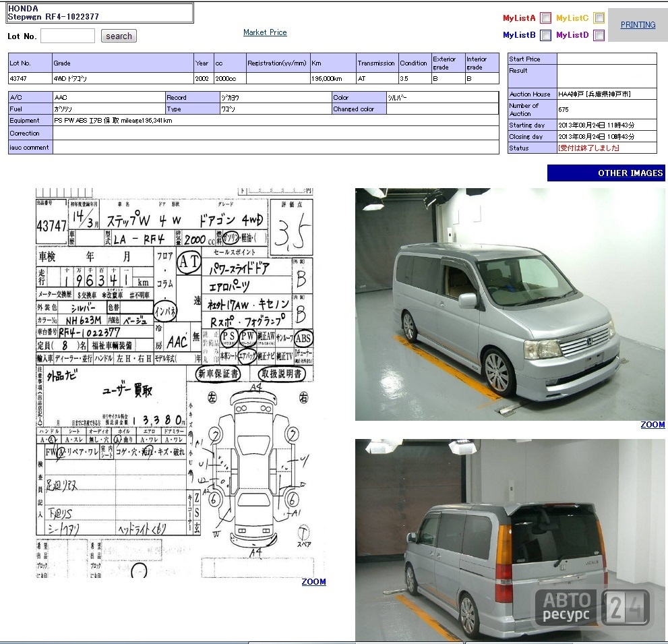Click the Lot No. input field
Screen dimensions: 668x644
pos(67,36)
